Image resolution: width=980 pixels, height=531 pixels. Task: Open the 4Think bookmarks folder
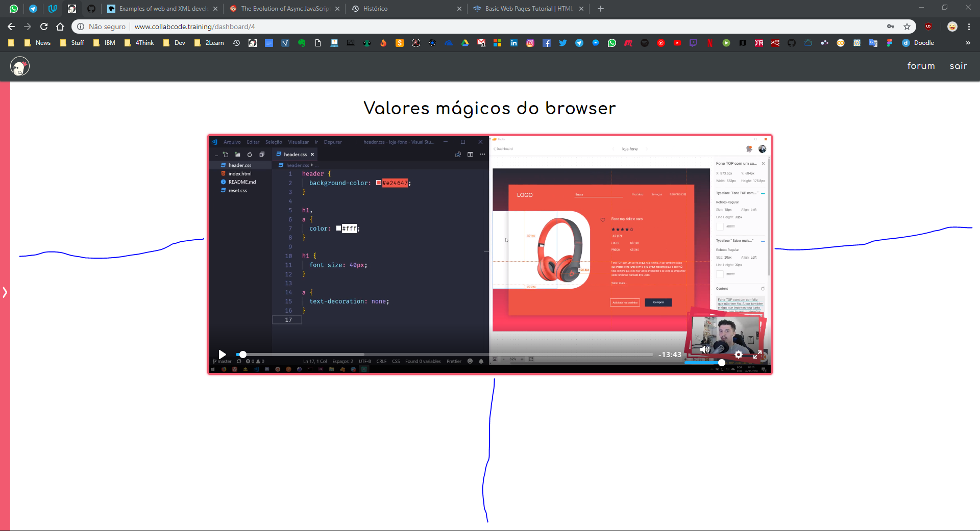click(x=139, y=43)
